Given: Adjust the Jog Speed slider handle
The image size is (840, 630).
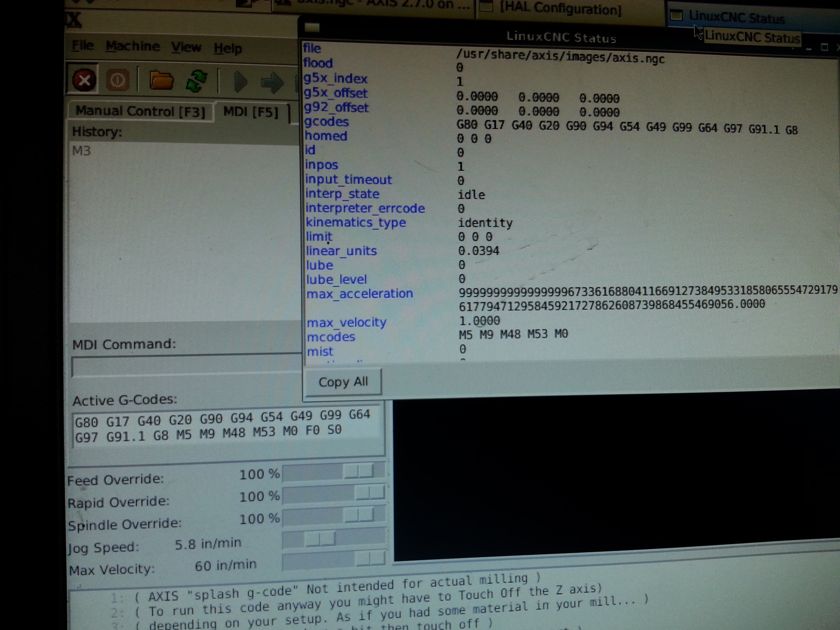Looking at the screenshot, I should 320,538.
